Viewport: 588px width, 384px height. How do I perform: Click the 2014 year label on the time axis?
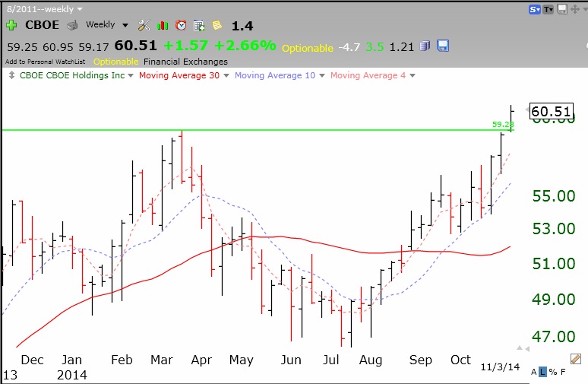coord(72,375)
